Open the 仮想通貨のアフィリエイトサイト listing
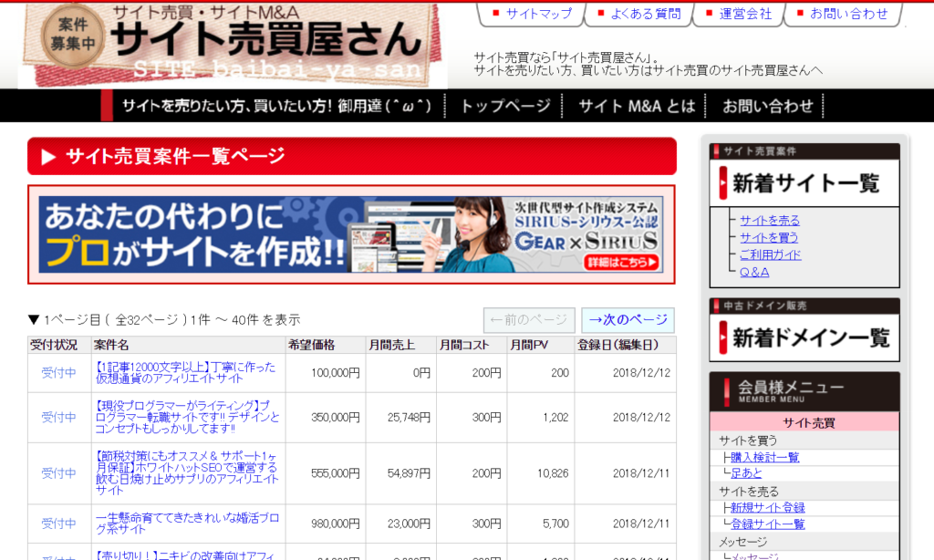 [184, 372]
